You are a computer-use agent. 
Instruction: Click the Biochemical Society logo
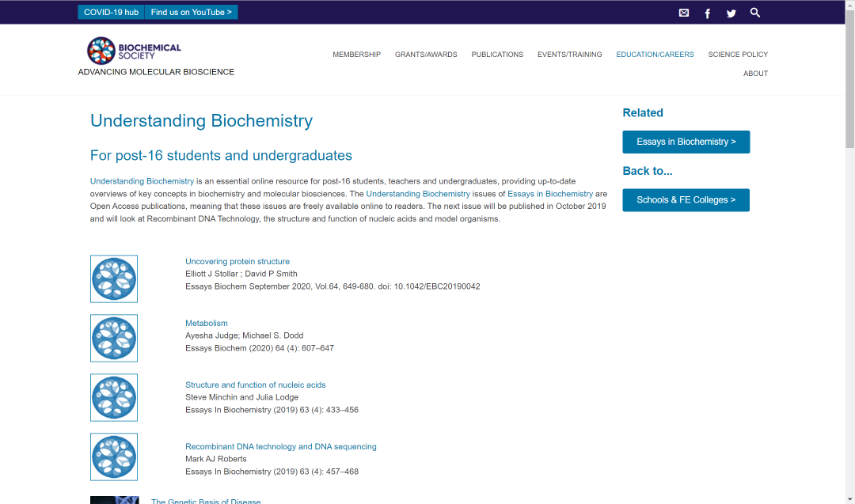[134, 51]
